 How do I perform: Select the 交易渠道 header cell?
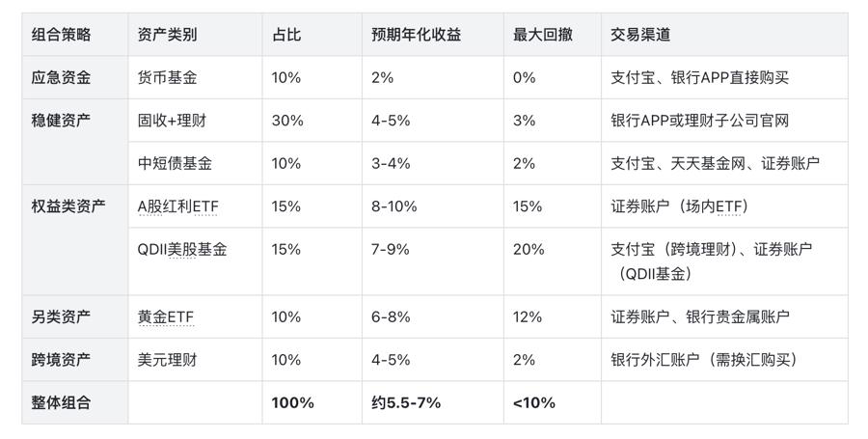point(640,35)
